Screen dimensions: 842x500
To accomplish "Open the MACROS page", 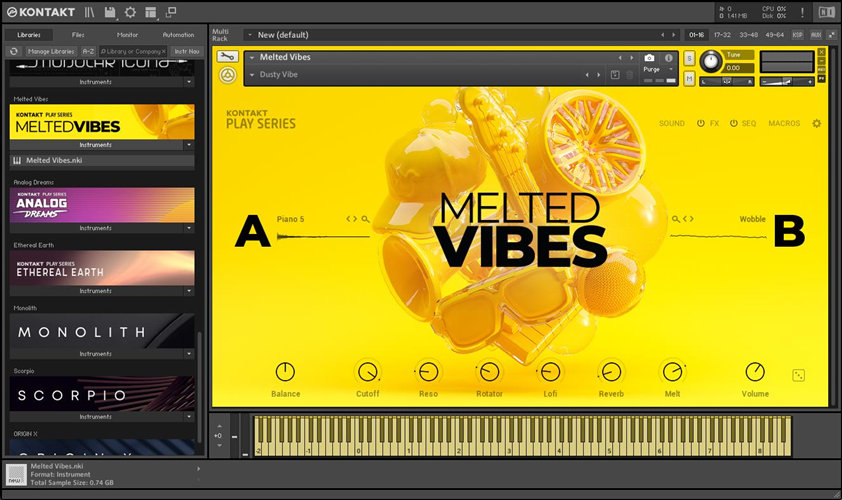I will [784, 124].
